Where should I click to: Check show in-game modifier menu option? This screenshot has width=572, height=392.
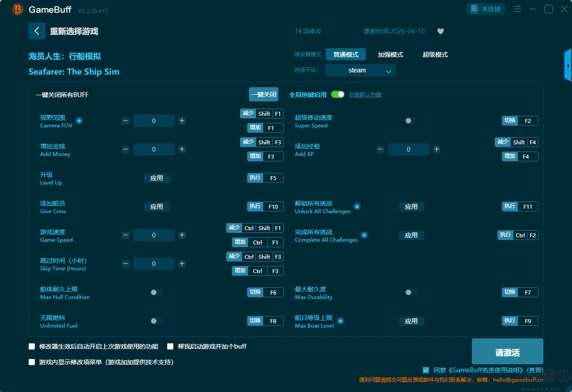pyautogui.click(x=32, y=362)
